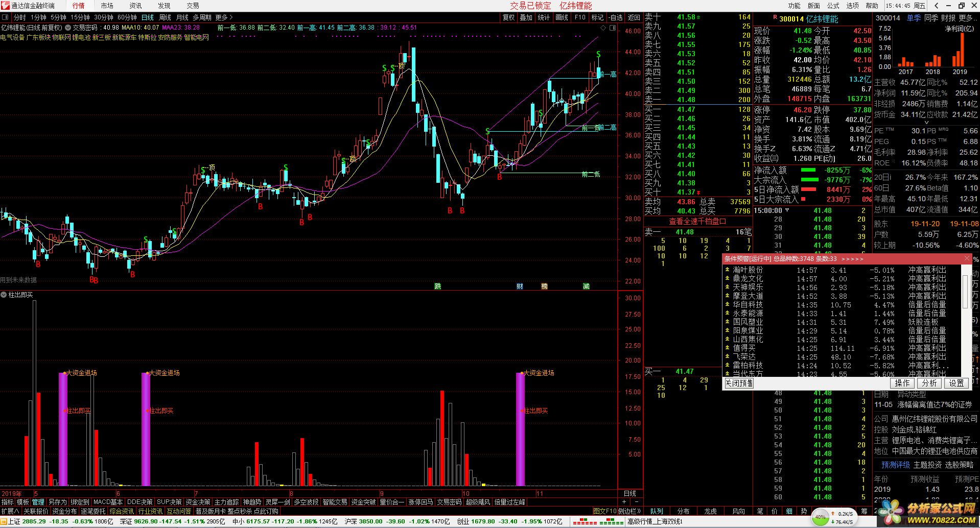Switch to 行情 main tab
The width and height of the screenshot is (980, 528).
78,6
